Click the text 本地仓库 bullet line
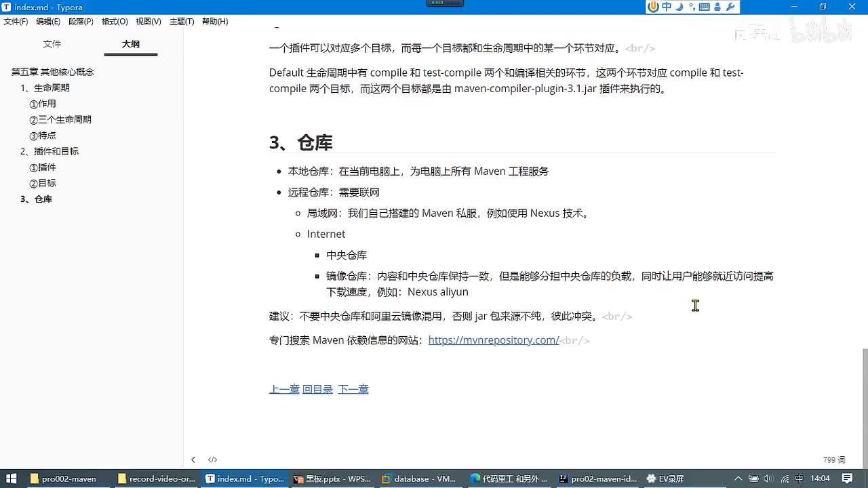This screenshot has height=488, width=868. point(418,171)
